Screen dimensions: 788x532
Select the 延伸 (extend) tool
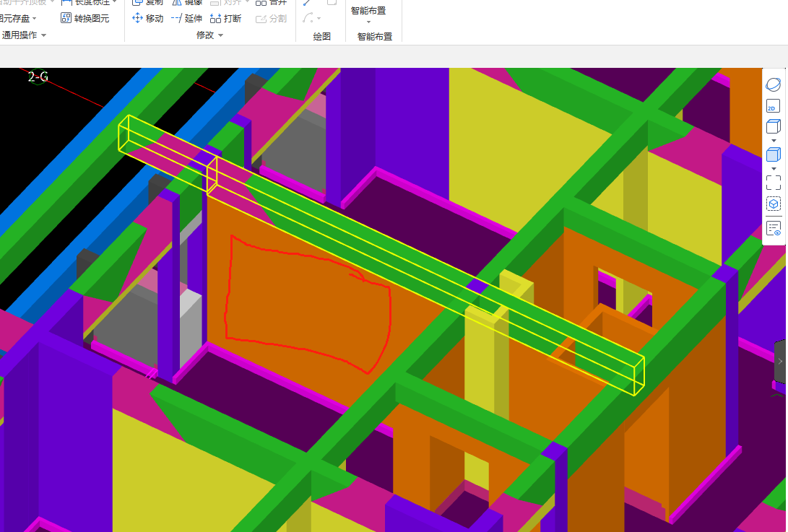tap(186, 19)
